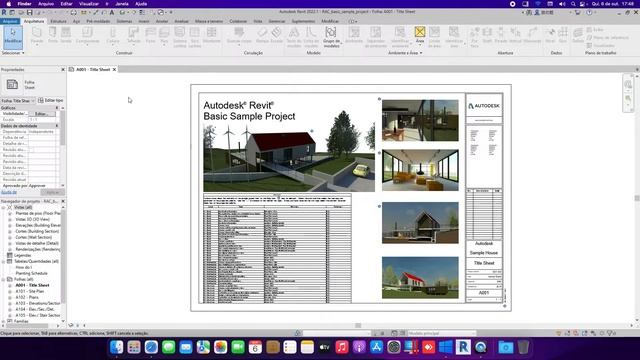Click the Telhado (roof) tool
Image resolution: width=640 pixels, height=360 pixels.
click(x=133, y=35)
